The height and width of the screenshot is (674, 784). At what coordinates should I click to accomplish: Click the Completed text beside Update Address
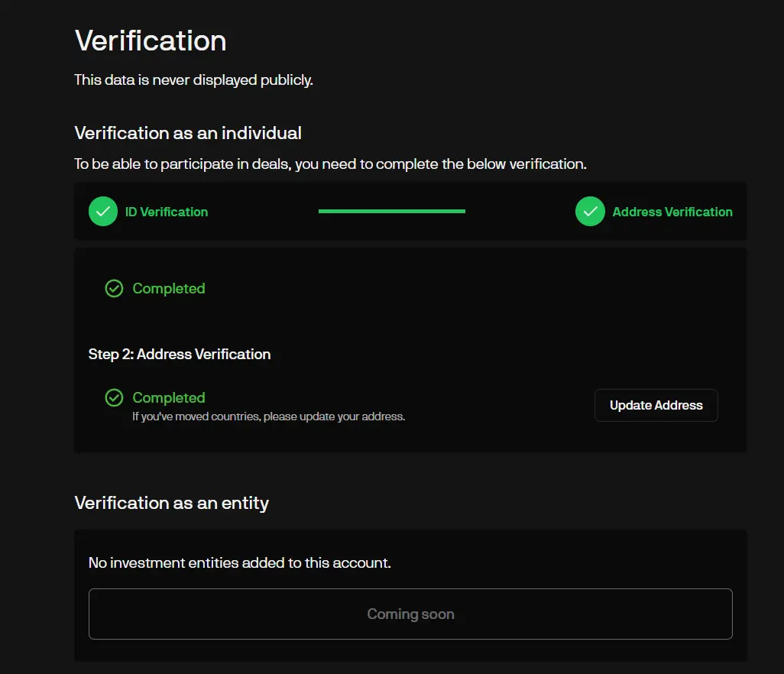tap(169, 398)
